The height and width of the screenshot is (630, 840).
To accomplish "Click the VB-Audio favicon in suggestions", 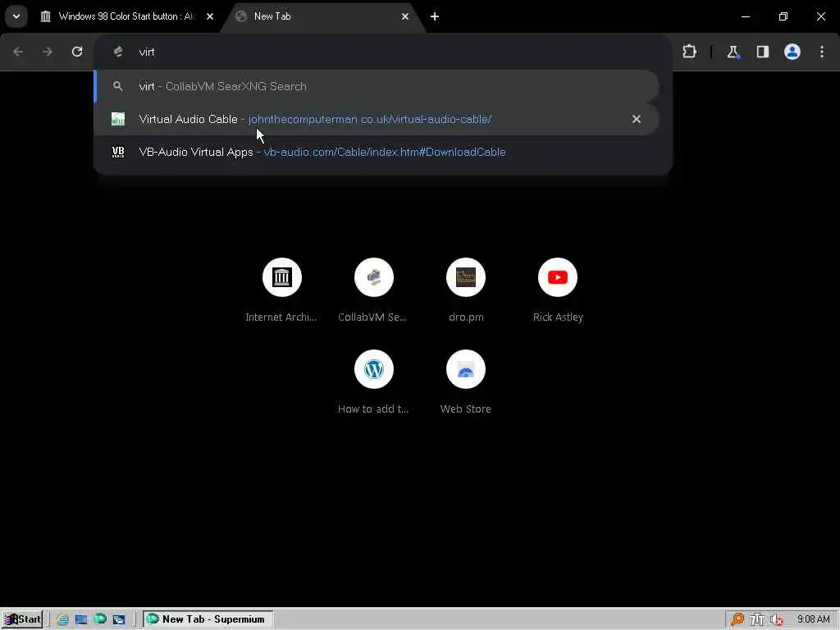I will pyautogui.click(x=118, y=152).
